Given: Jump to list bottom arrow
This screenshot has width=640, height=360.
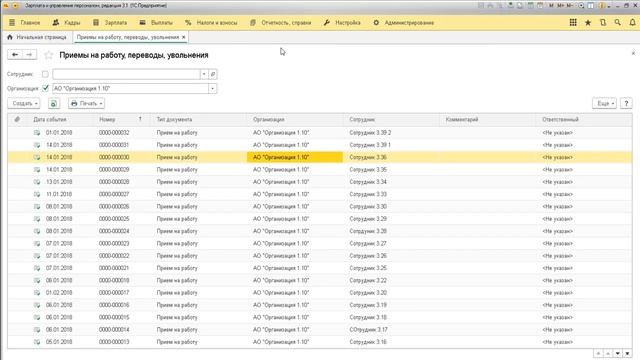Looking at the screenshot, I should pyautogui.click(x=627, y=353).
